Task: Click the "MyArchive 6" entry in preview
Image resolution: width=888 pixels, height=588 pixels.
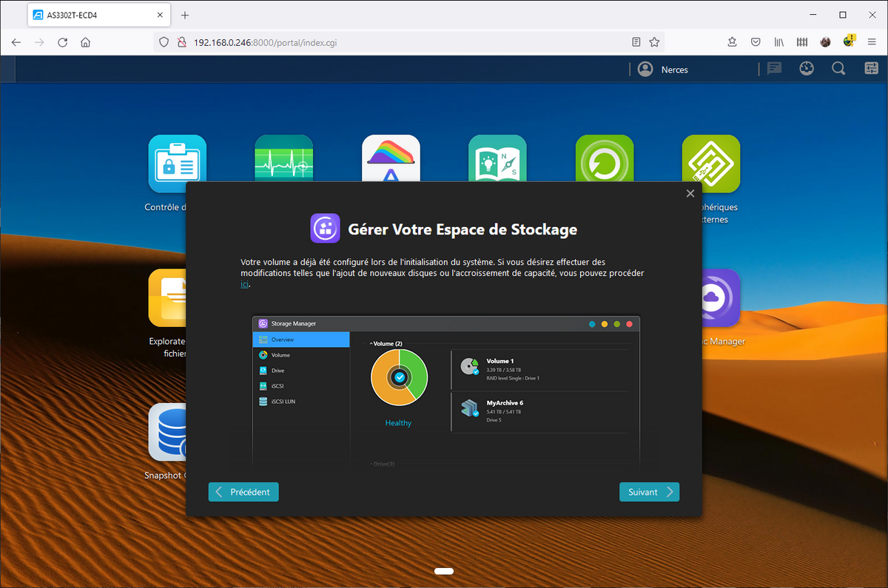Action: pos(540,411)
